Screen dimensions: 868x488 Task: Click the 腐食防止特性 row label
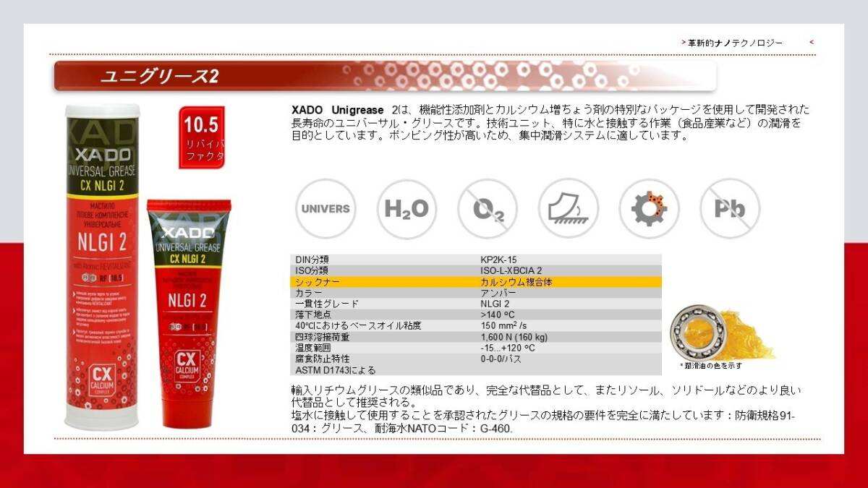[x=322, y=359]
